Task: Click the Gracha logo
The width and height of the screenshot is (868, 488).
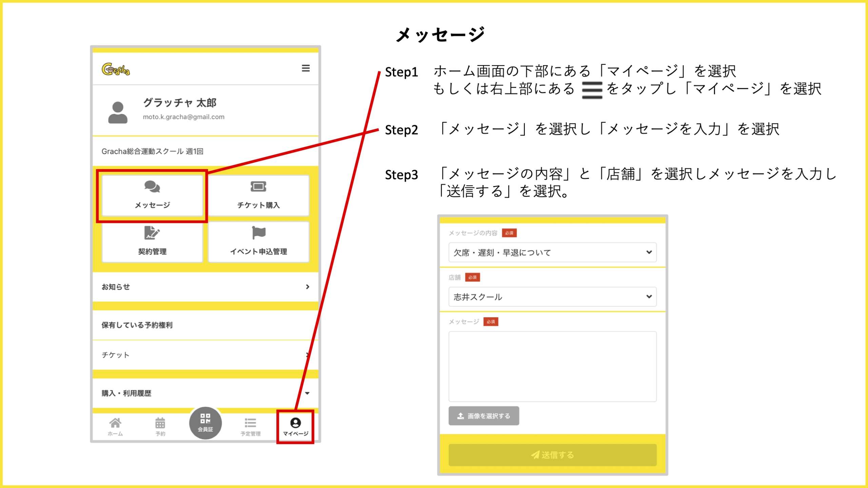Action: (x=116, y=69)
